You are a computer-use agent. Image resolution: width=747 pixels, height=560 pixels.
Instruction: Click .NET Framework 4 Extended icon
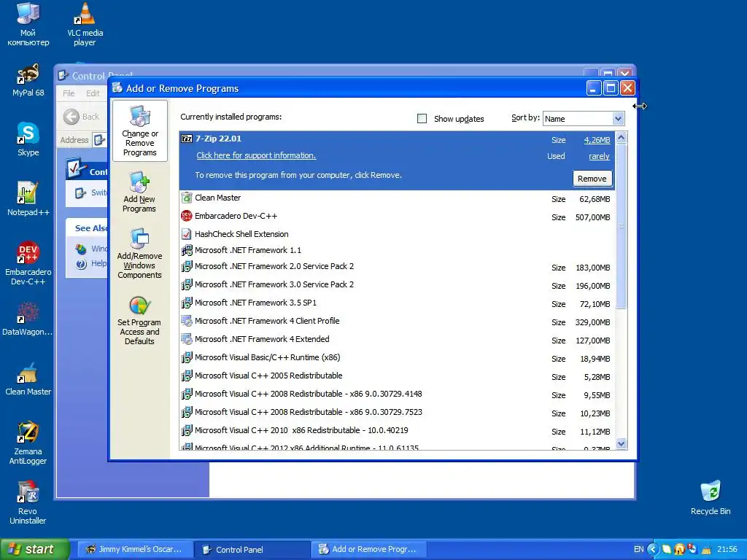pyautogui.click(x=187, y=339)
